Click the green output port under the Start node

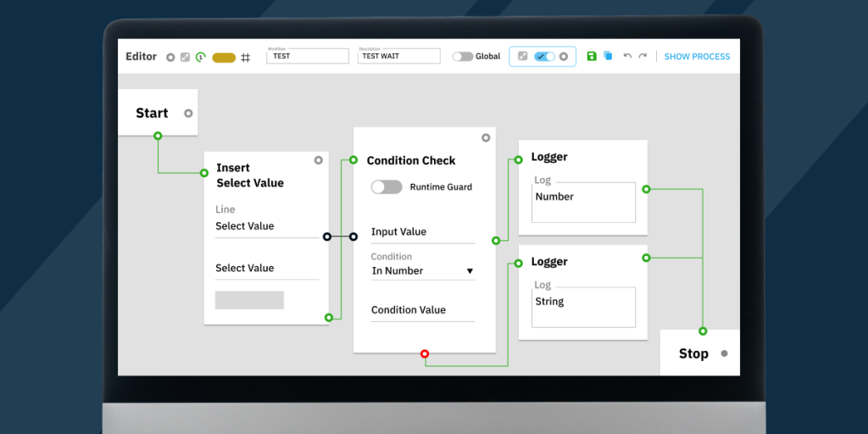(x=158, y=136)
